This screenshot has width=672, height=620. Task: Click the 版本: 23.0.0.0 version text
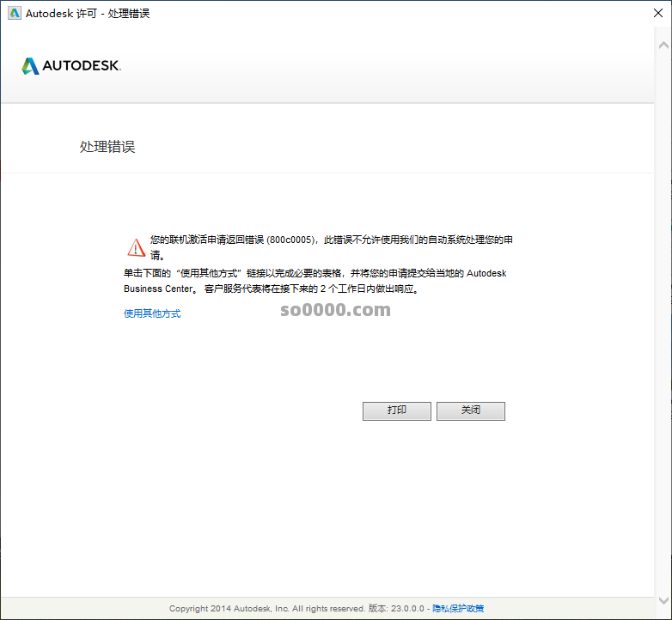point(396,608)
